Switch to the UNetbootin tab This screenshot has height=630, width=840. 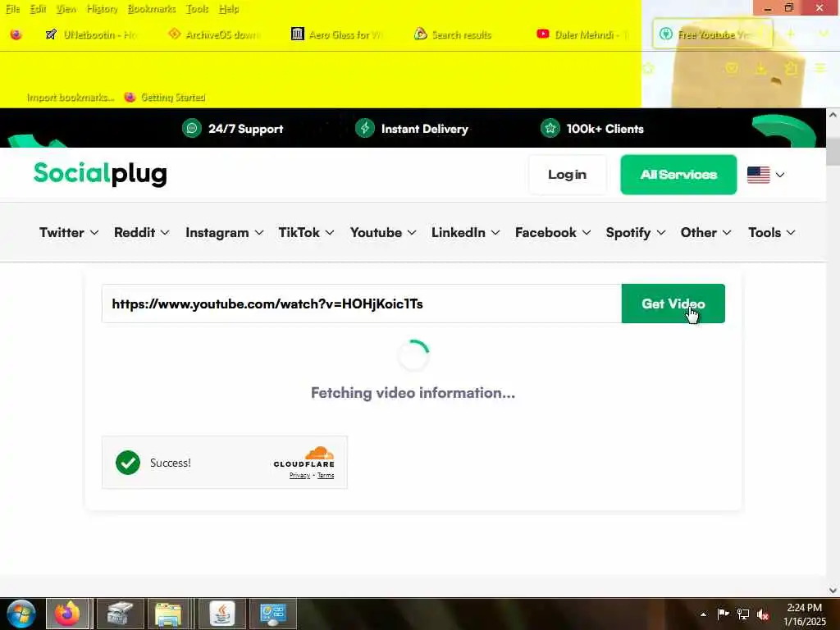click(x=92, y=34)
